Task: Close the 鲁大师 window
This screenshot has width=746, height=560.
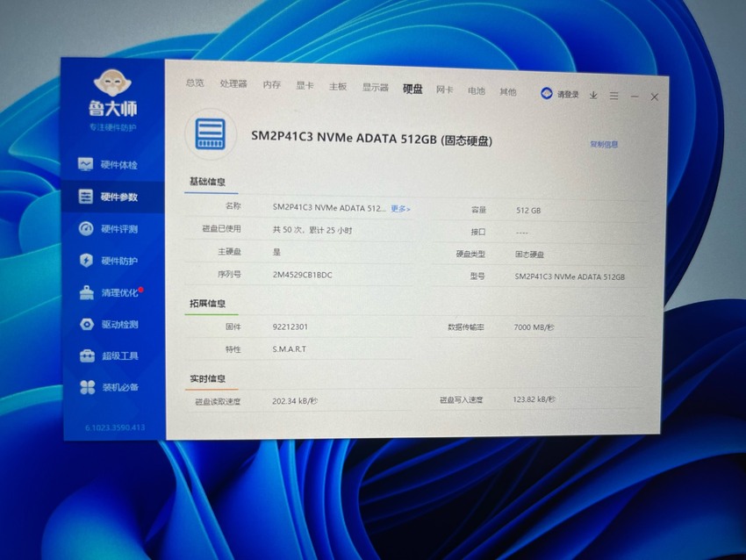Action: click(x=655, y=97)
